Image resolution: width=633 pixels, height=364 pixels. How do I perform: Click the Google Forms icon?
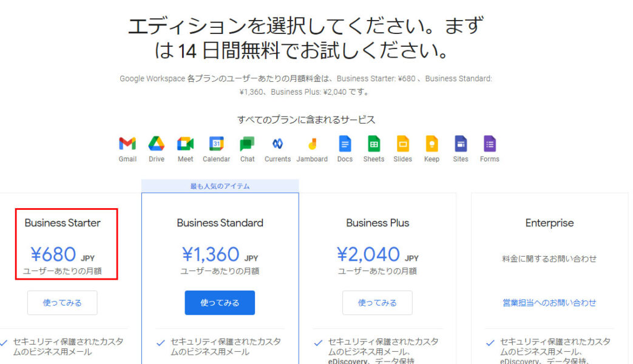pyautogui.click(x=490, y=144)
